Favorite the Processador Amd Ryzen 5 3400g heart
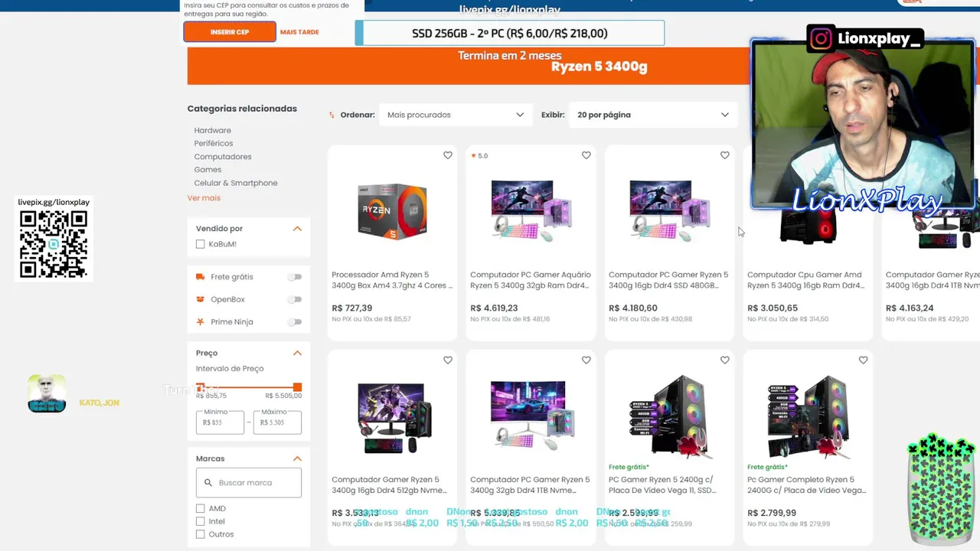This screenshot has width=980, height=551. (448, 155)
